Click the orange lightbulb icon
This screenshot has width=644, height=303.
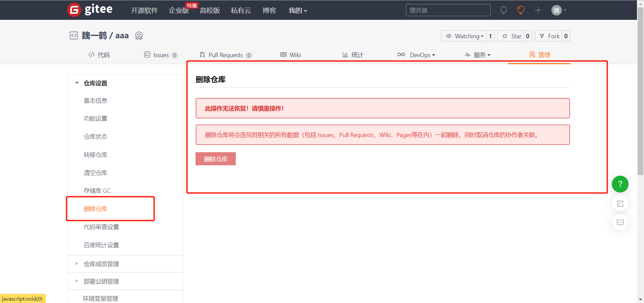point(521,10)
